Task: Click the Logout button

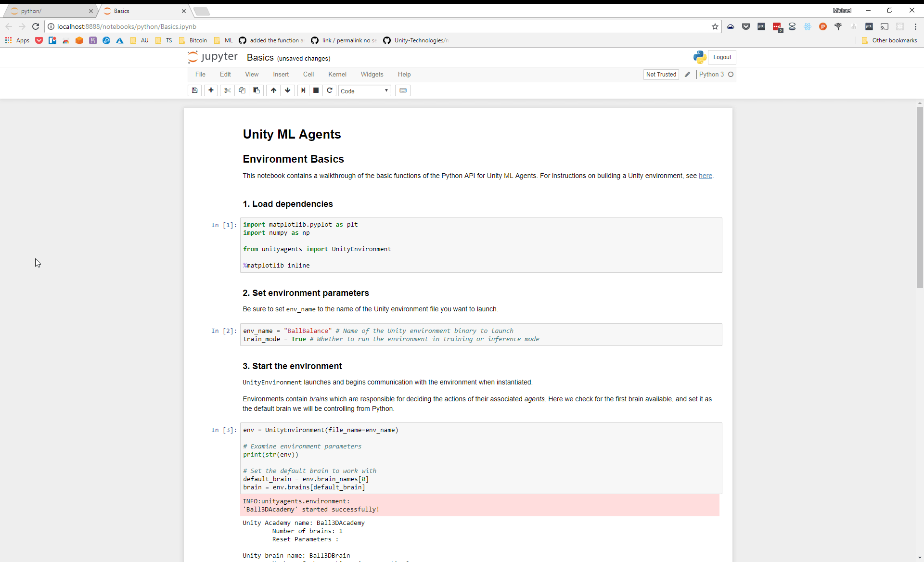Action: [x=722, y=57]
